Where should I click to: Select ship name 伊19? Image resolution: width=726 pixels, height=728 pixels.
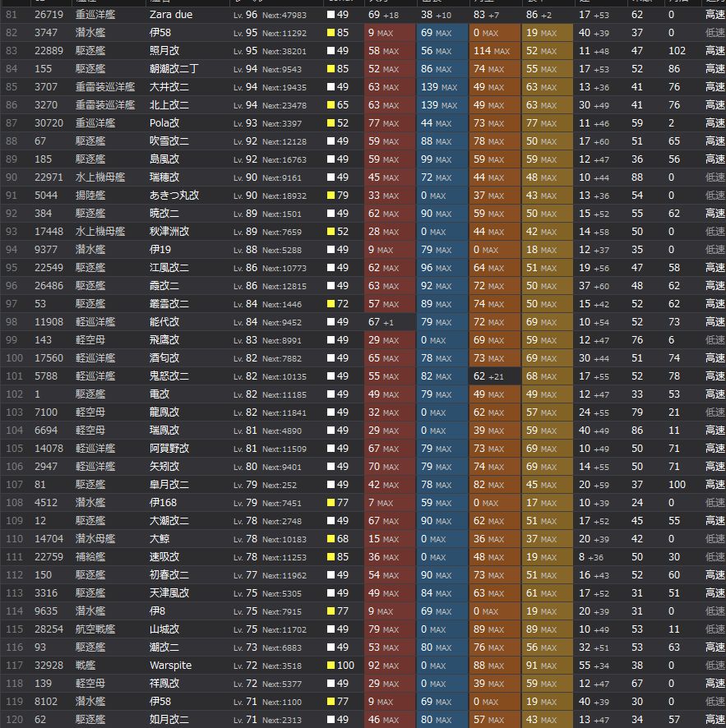160,250
